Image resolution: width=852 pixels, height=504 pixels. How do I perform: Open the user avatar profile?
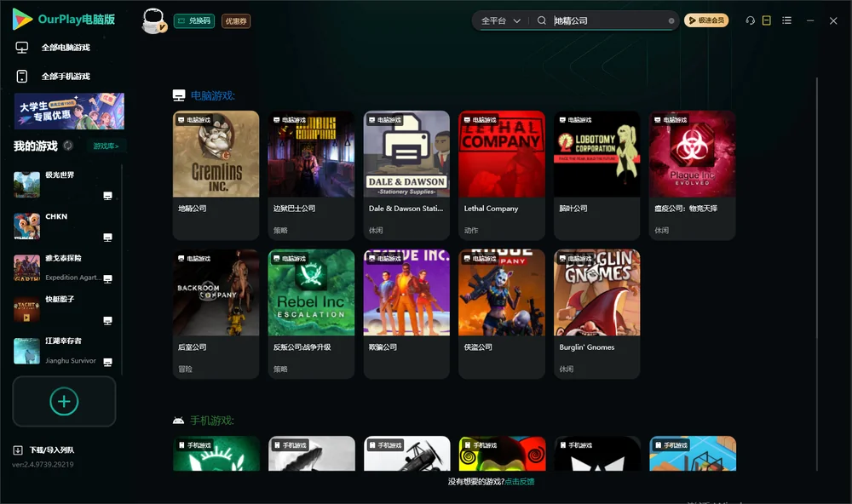(153, 21)
